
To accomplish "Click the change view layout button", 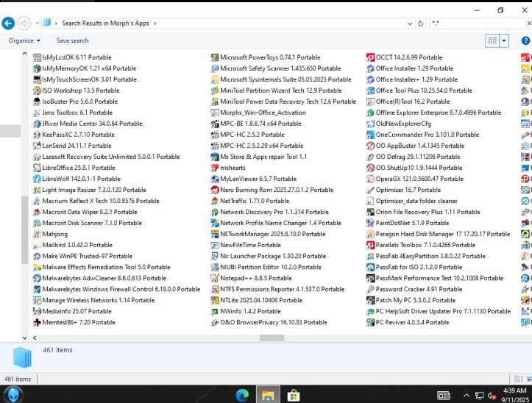I will click(x=492, y=41).
